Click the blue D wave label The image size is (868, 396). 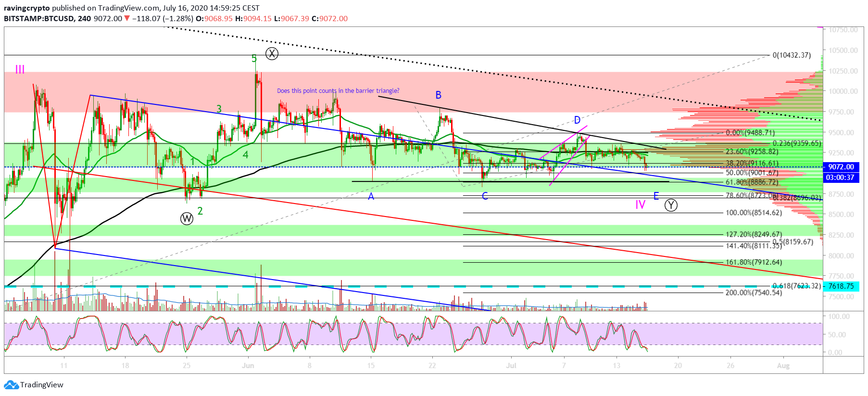click(577, 120)
